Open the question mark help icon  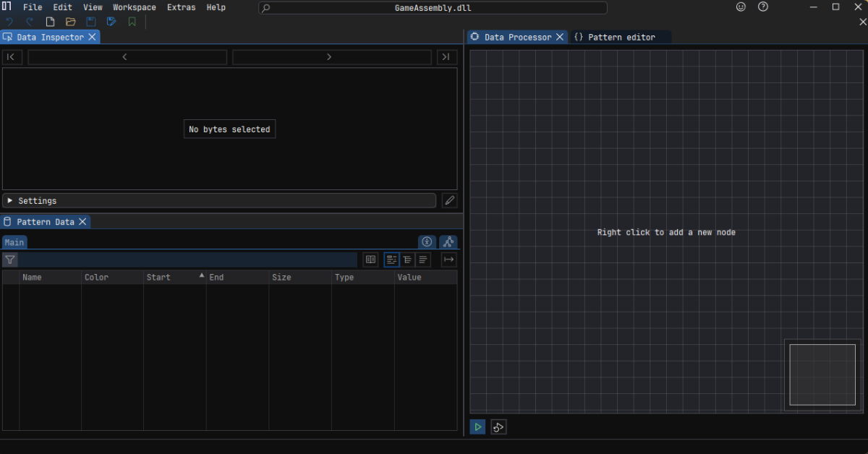tap(763, 7)
